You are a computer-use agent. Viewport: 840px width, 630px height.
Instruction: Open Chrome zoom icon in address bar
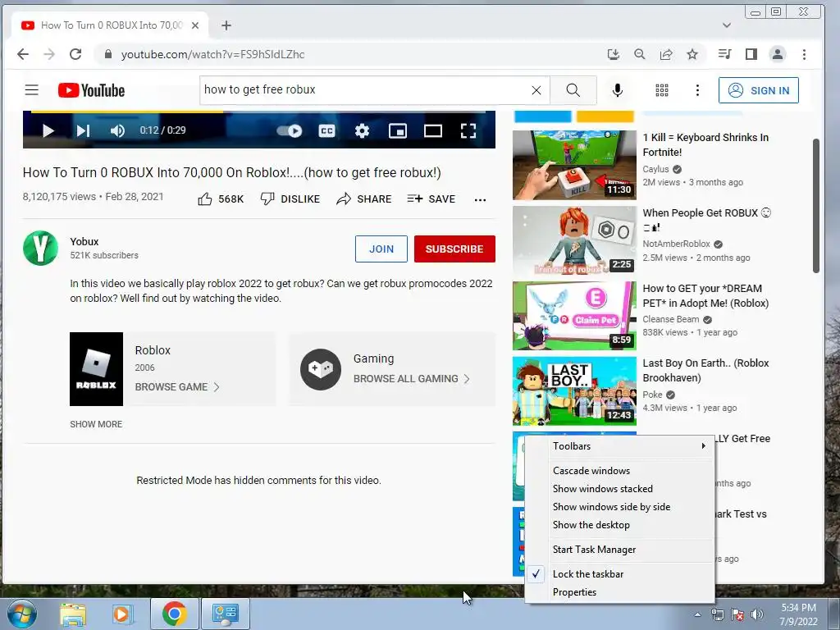coord(640,54)
